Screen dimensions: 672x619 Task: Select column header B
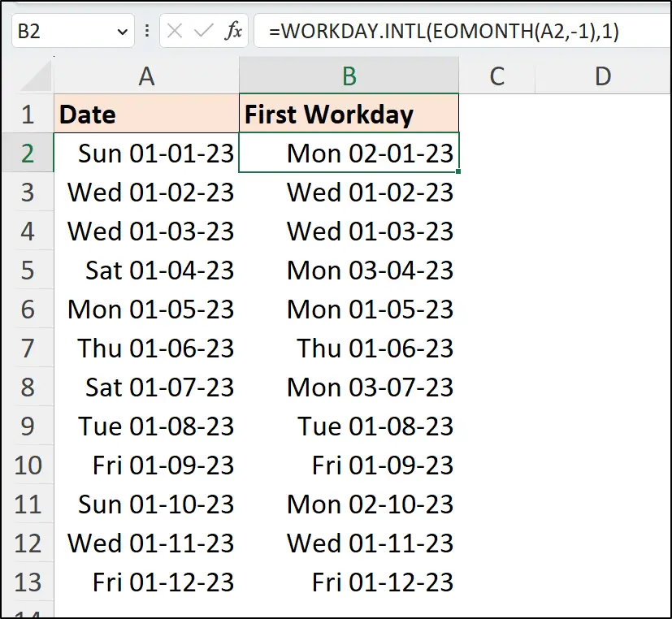coord(349,76)
